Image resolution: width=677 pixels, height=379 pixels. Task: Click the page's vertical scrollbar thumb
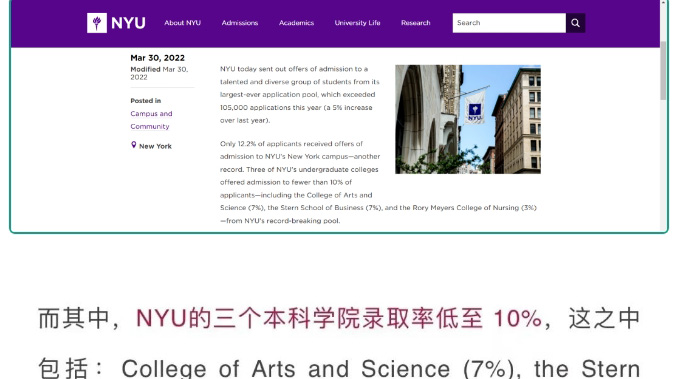coord(663,71)
